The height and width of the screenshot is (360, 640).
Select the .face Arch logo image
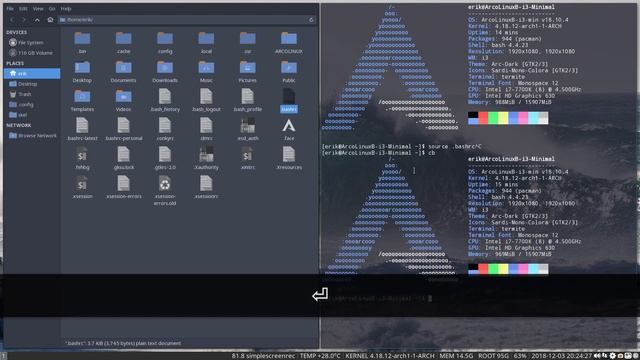(x=289, y=126)
